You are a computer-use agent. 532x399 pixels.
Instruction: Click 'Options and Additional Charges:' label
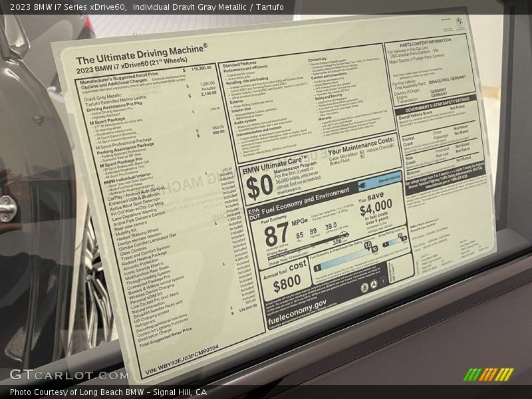[114, 84]
